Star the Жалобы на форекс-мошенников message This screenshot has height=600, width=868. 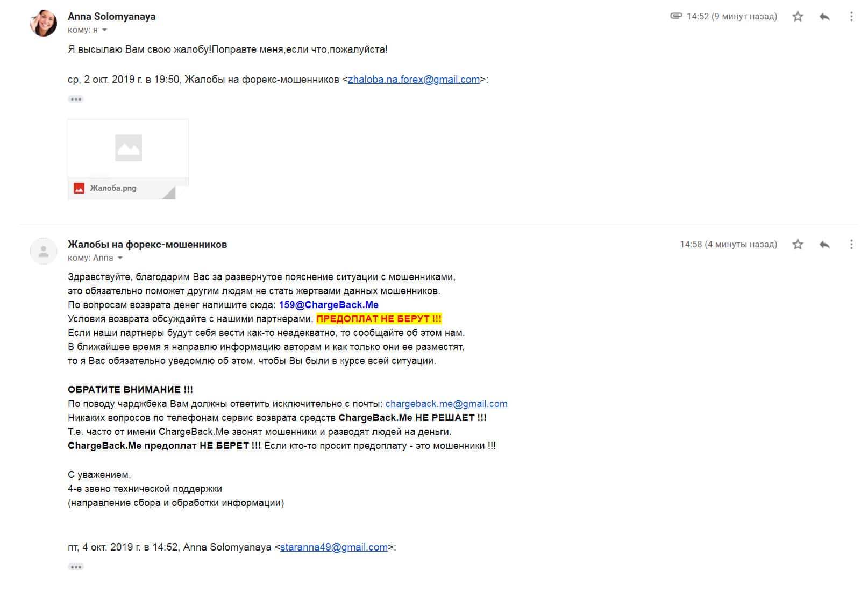point(798,245)
